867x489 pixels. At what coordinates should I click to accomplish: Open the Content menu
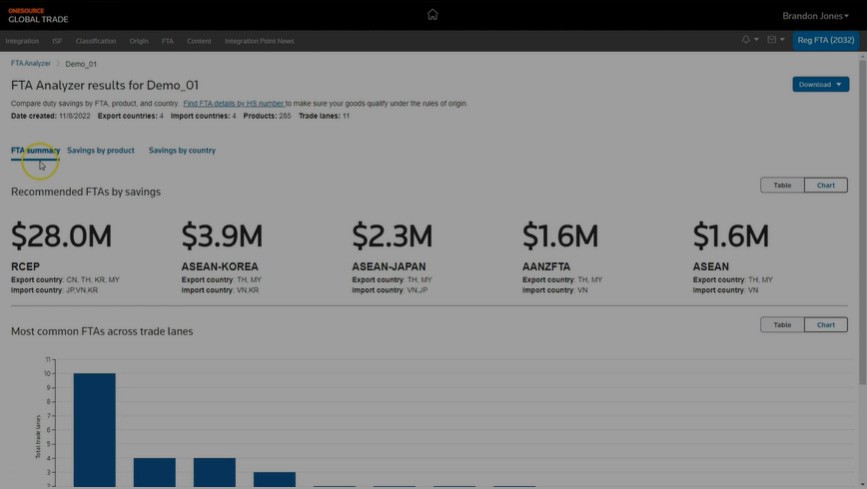point(199,41)
